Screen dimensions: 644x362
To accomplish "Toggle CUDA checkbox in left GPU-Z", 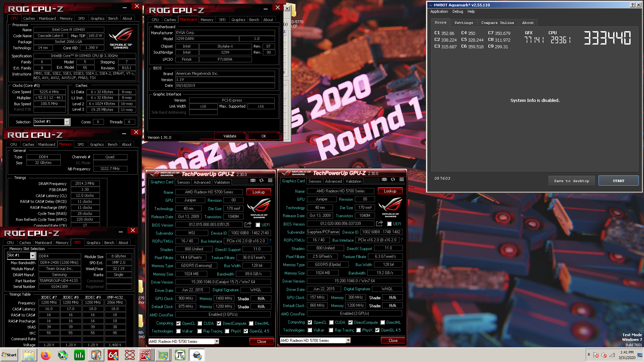I will [200, 323].
